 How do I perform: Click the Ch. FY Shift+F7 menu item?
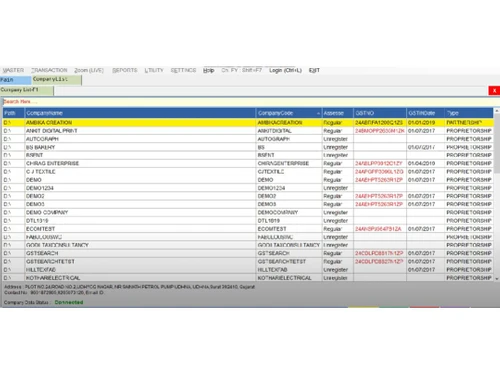(x=242, y=70)
